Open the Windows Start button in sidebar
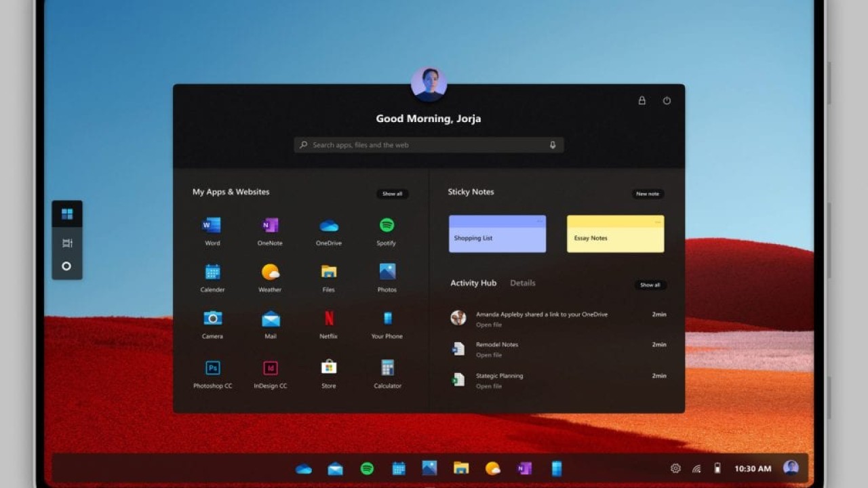This screenshot has height=488, width=868. coord(67,214)
